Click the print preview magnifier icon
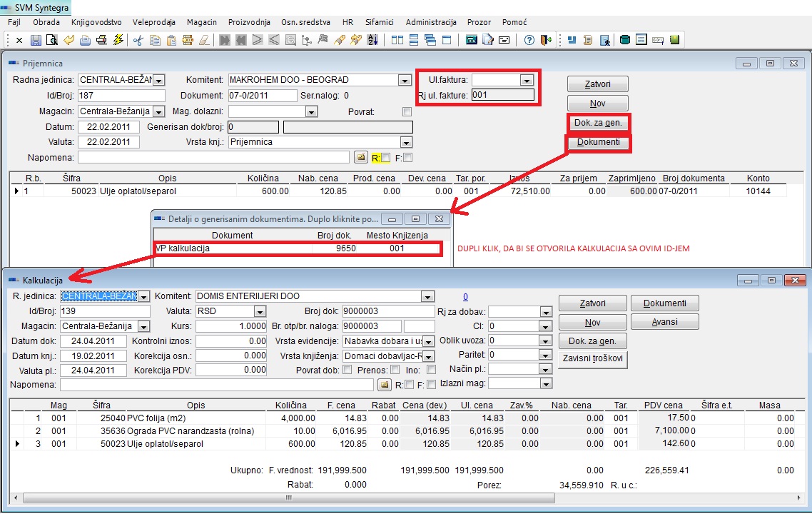 [x=51, y=40]
